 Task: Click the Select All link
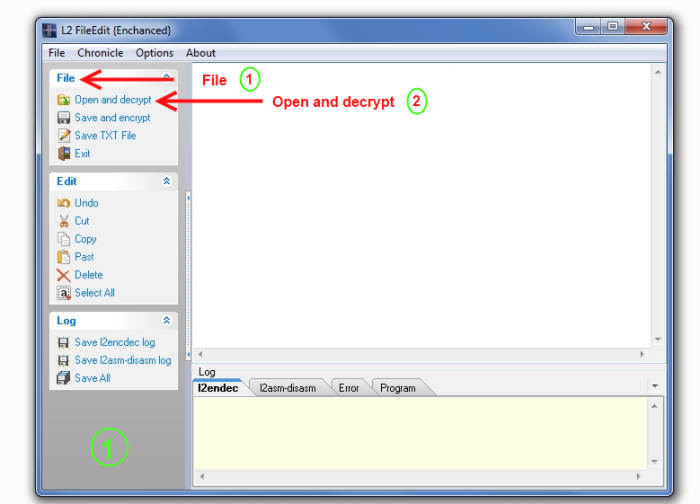click(95, 293)
